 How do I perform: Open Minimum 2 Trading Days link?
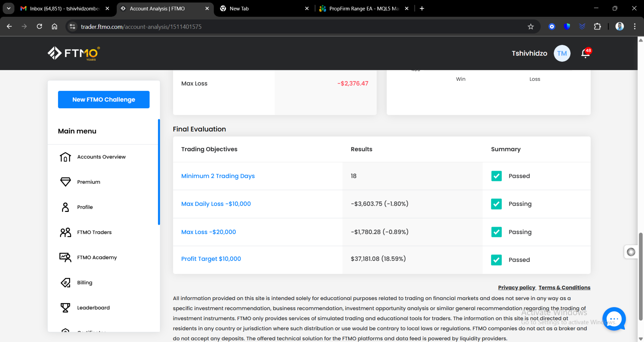click(x=218, y=176)
